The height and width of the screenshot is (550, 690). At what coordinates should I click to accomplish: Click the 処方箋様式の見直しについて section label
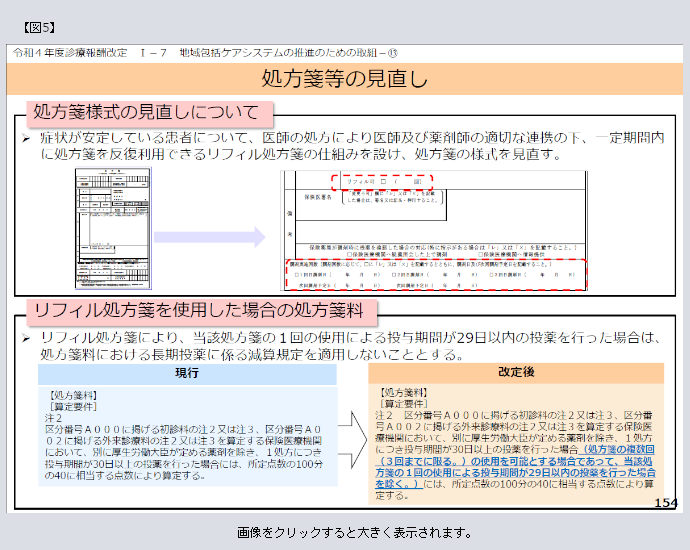click(x=150, y=113)
